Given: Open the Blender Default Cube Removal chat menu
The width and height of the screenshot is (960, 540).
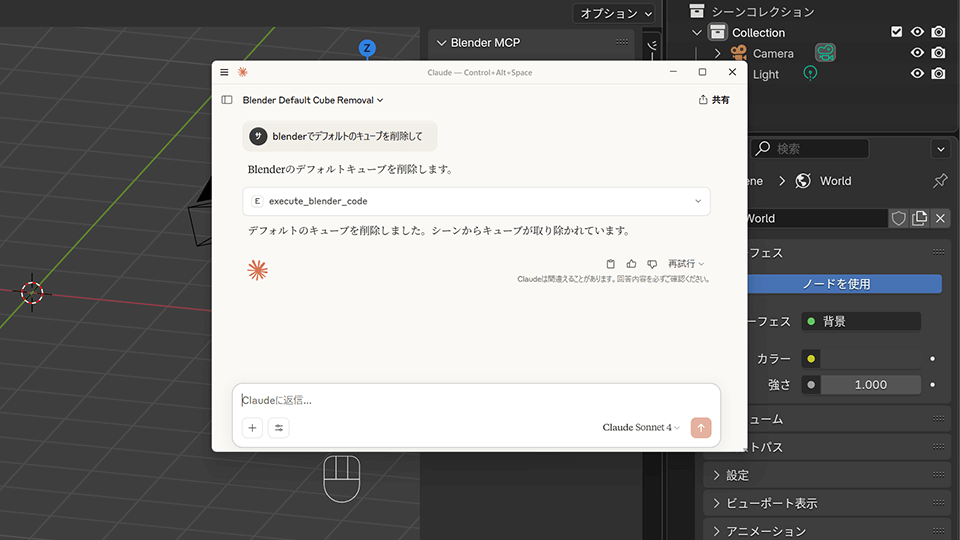Looking at the screenshot, I should pos(313,100).
